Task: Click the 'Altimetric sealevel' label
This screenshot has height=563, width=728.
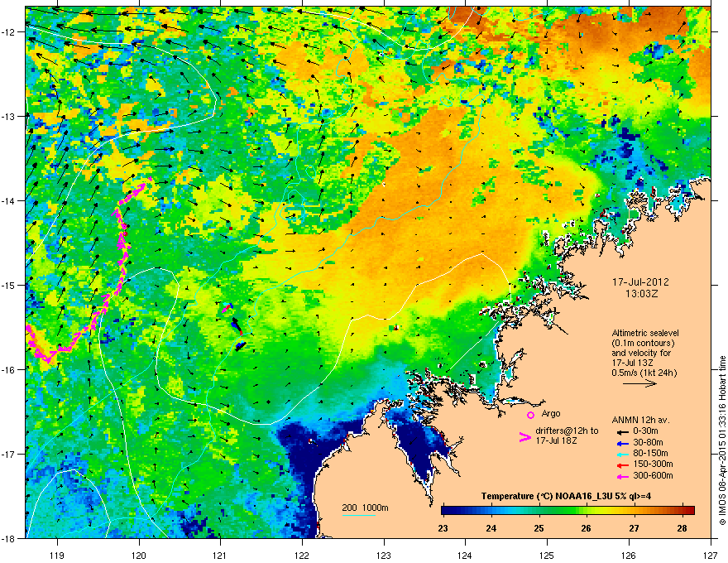Action: point(645,333)
